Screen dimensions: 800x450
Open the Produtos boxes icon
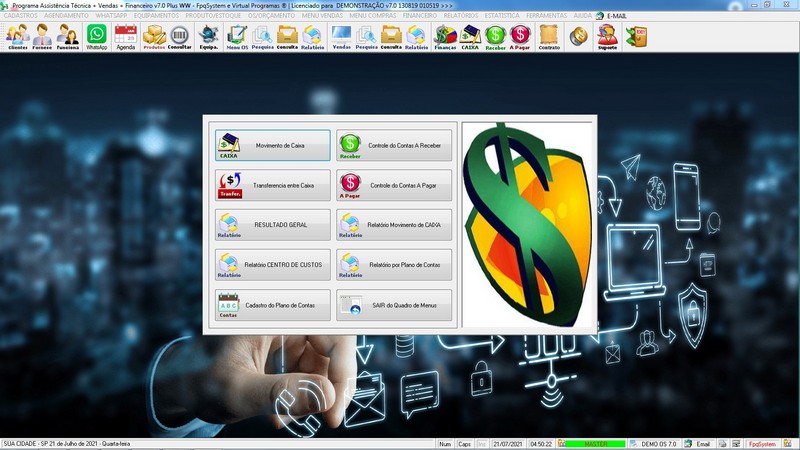pos(154,37)
